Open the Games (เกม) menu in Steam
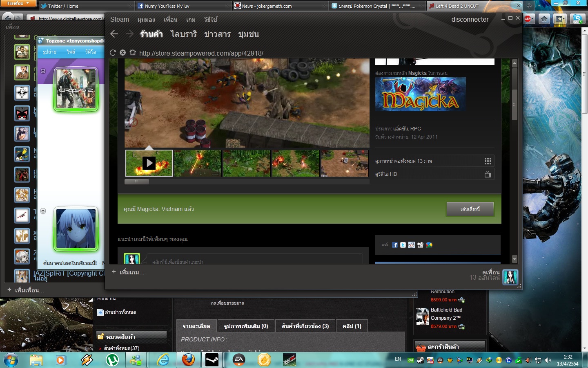The width and height of the screenshot is (588, 368). (x=191, y=19)
